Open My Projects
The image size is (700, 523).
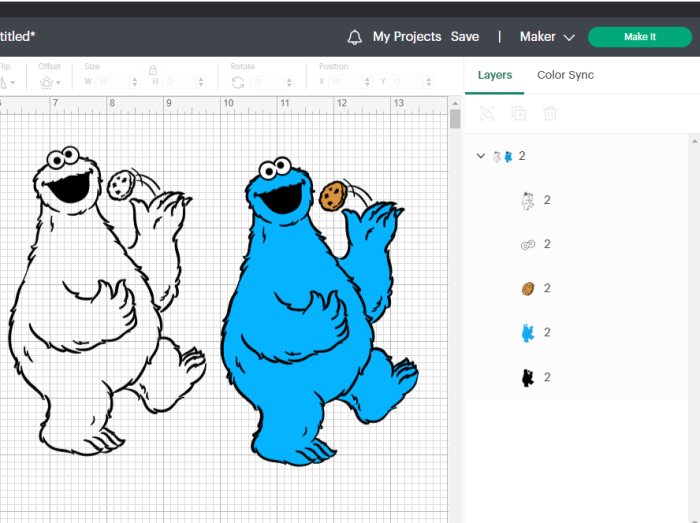tap(407, 37)
